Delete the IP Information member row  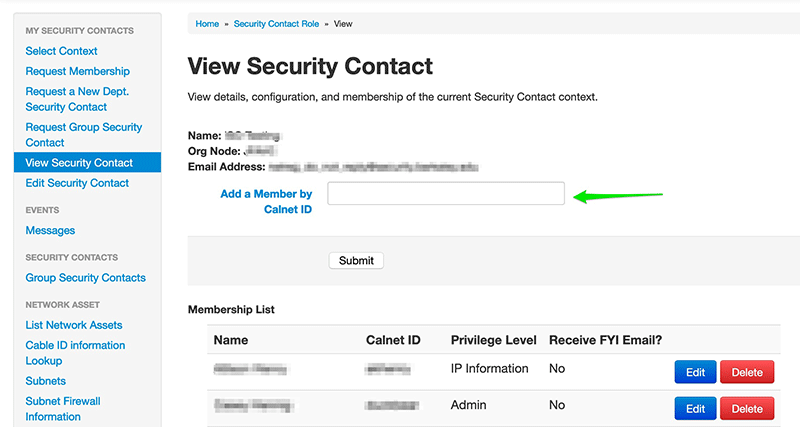747,372
